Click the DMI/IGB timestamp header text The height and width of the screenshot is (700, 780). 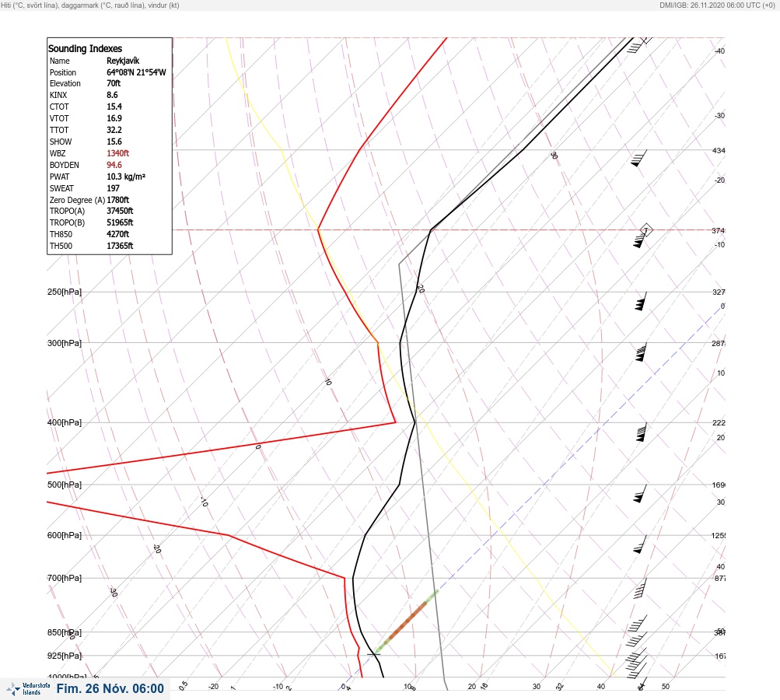coord(717,5)
